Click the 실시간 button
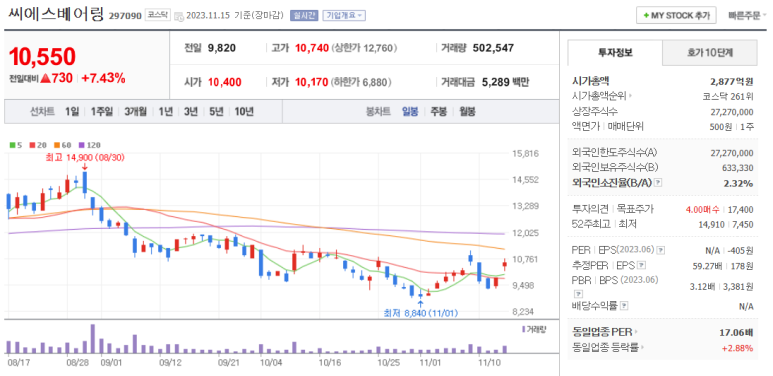The height and width of the screenshot is (376, 773). 305,15
